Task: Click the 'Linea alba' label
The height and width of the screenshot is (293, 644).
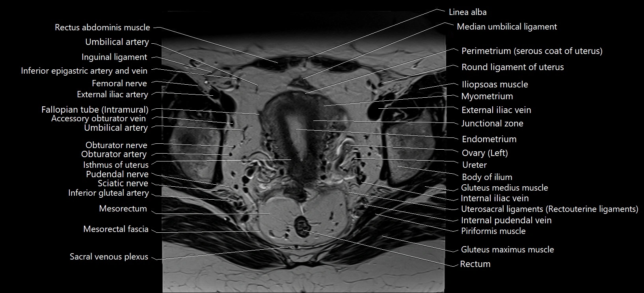Action: (x=468, y=12)
